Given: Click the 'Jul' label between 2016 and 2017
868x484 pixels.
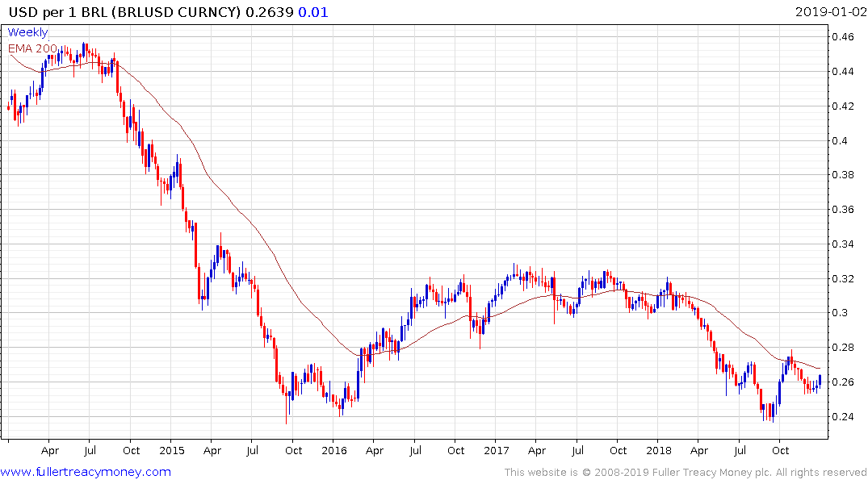Looking at the screenshot, I should (415, 450).
